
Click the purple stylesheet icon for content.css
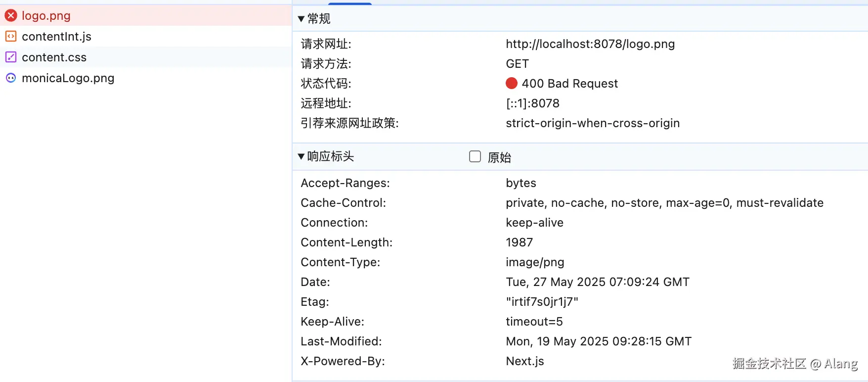coord(11,57)
